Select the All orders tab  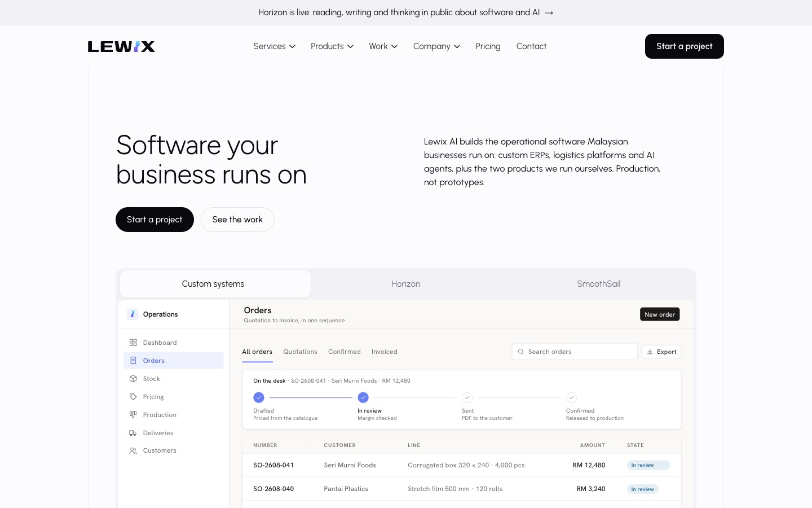pyautogui.click(x=257, y=352)
